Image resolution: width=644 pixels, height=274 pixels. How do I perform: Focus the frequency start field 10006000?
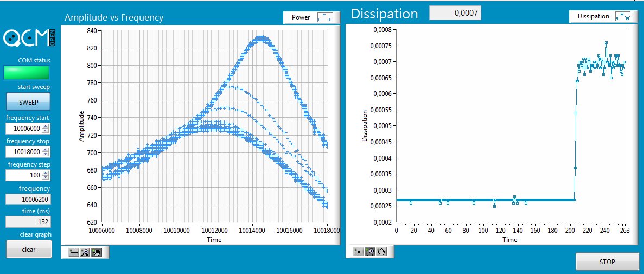click(x=24, y=129)
